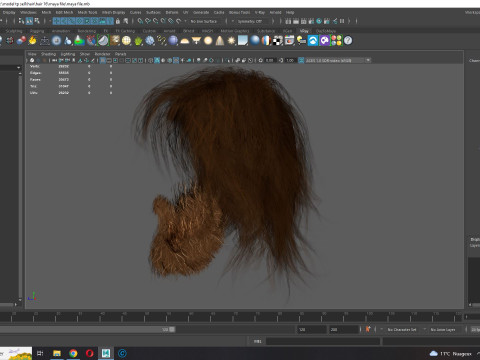Open the viewport color management dropdown arrow
480x360 pixels.
[368, 60]
